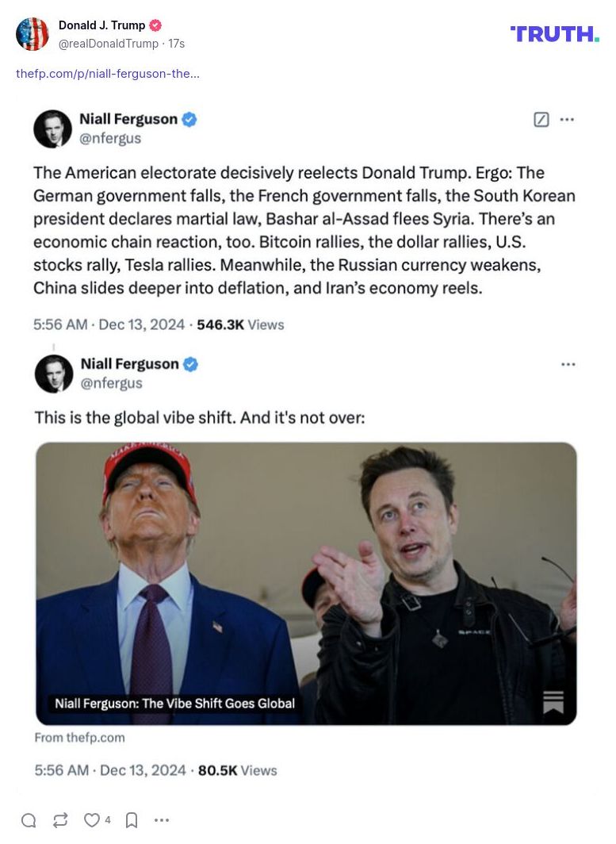The width and height of the screenshot is (616, 844).
Task: Open more options on first Ferguson tweet
Action: coord(567,120)
